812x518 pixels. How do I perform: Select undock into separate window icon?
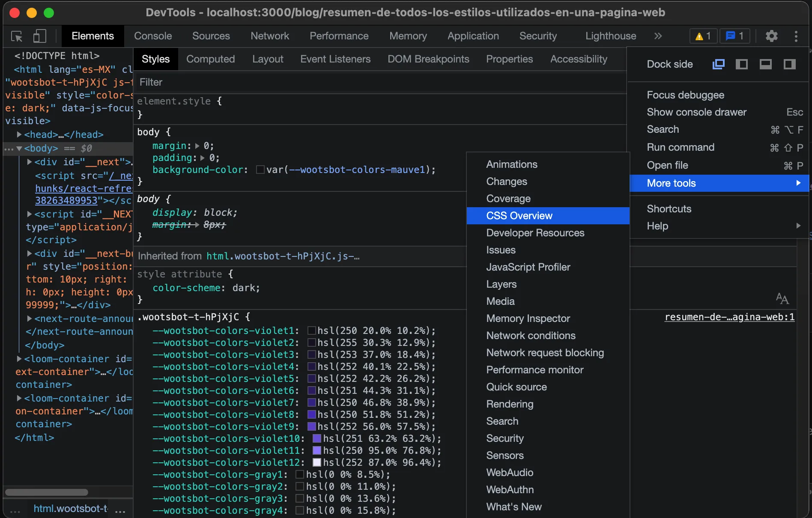click(x=719, y=64)
